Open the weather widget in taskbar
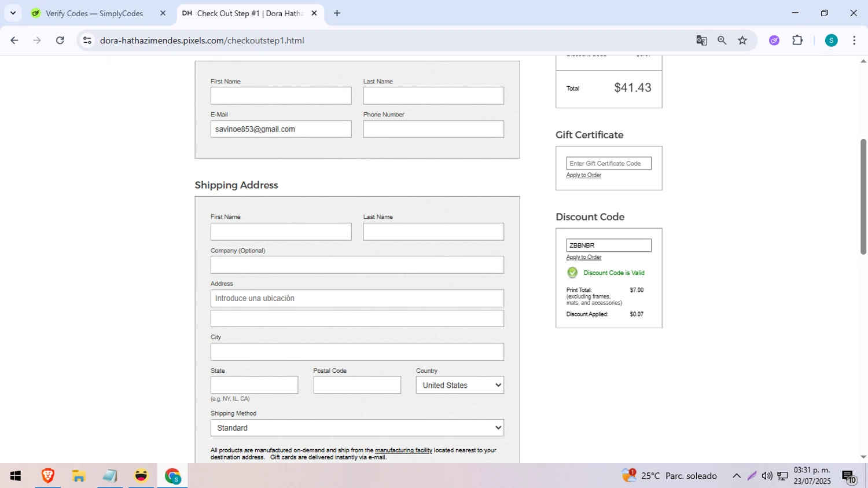The width and height of the screenshot is (868, 488). pos(670,476)
